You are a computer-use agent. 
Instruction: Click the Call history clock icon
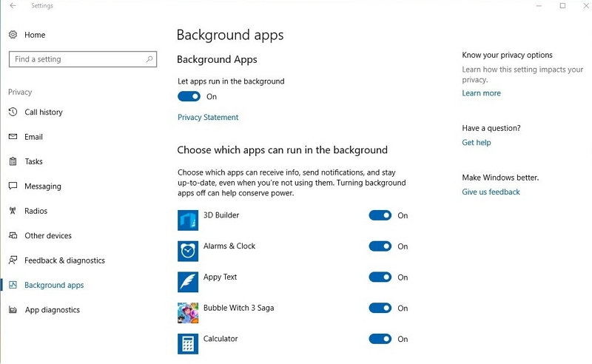[13, 112]
